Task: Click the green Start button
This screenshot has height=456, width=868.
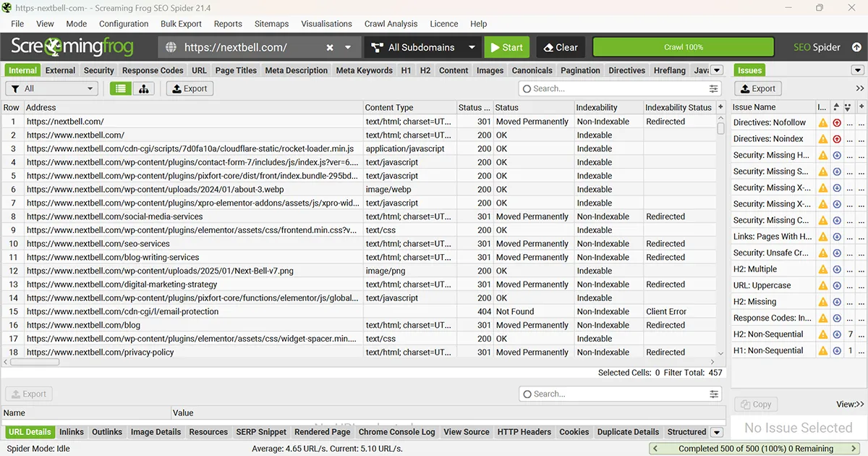Action: (506, 47)
